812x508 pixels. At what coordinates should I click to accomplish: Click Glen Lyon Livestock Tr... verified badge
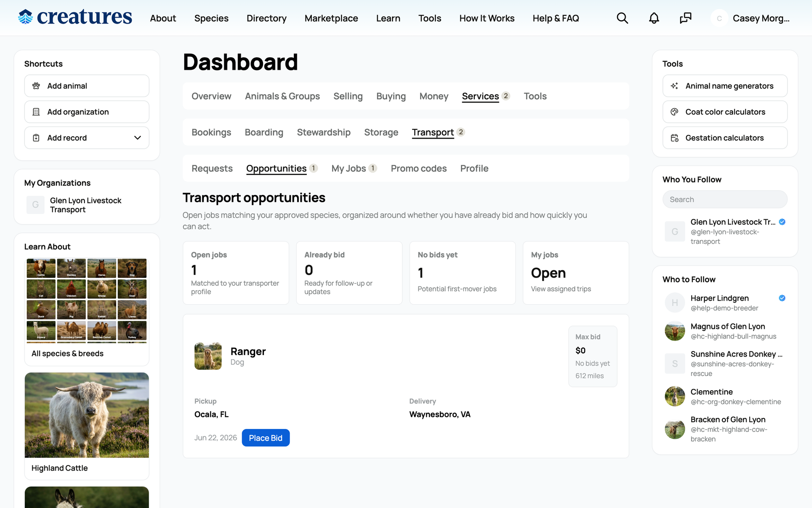coord(782,222)
